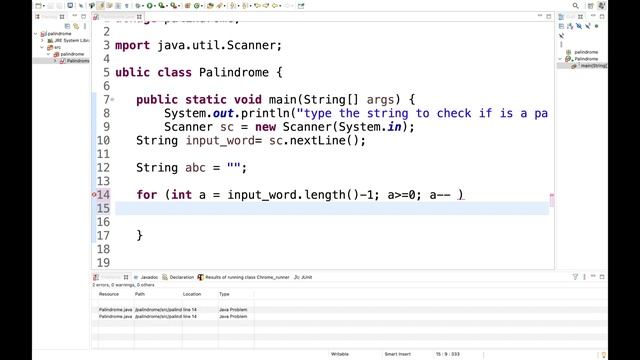Toggle Sort in the Outline toolbar
Image resolution: width=640 pixels, height=360 pixels.
[570, 26]
